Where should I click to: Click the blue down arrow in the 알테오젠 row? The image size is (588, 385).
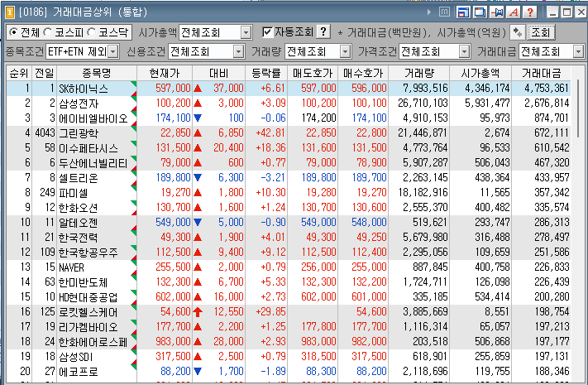[198, 223]
